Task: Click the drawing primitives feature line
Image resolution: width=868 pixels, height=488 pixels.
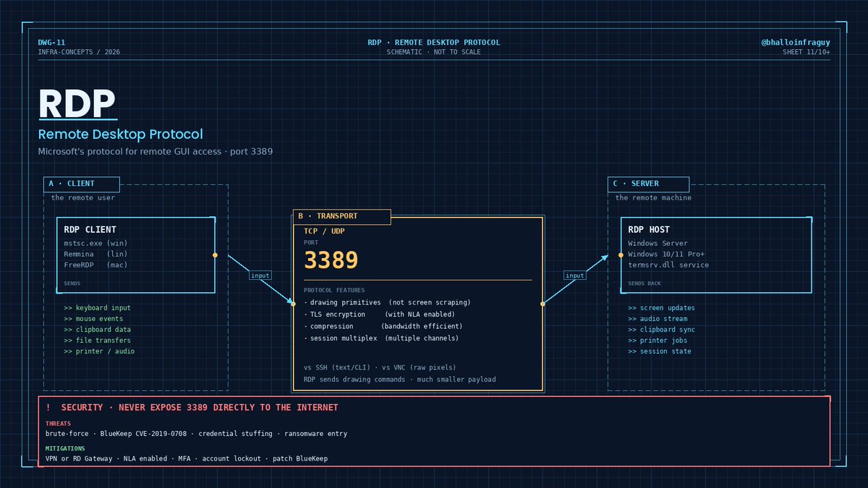Action: (x=387, y=302)
